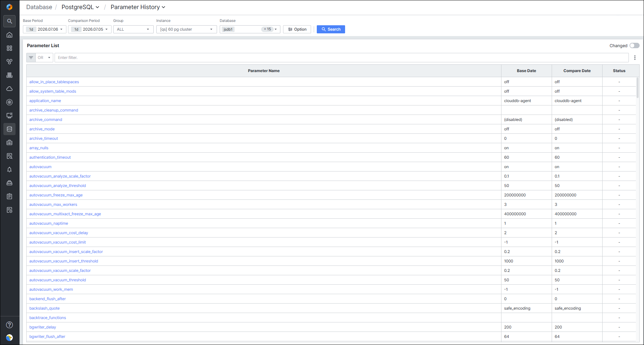Open the alert bell icon in sidebar
Screen dimensions: 644x345
(x=9, y=169)
